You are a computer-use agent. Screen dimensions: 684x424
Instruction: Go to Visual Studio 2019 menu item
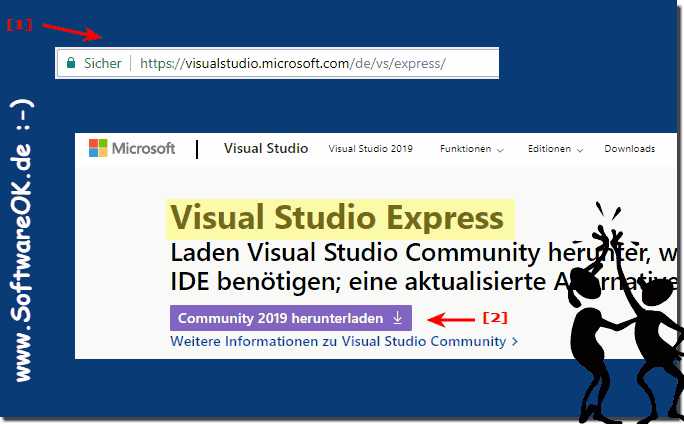click(370, 149)
